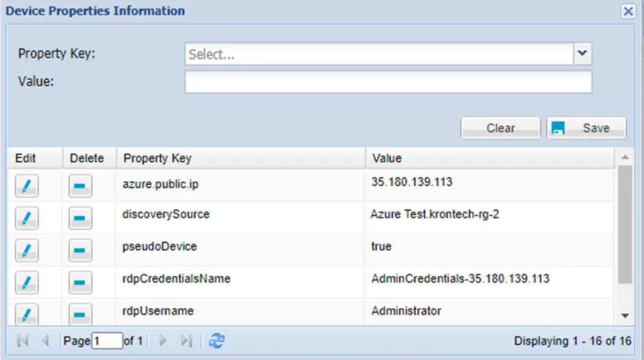The image size is (644, 360).
Task: Click the Clear button
Action: click(500, 128)
